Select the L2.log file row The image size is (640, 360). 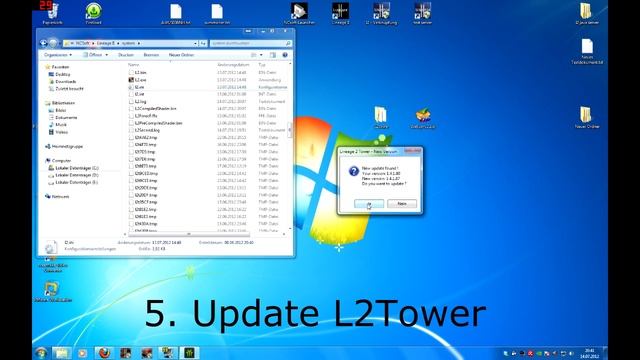tap(208, 101)
